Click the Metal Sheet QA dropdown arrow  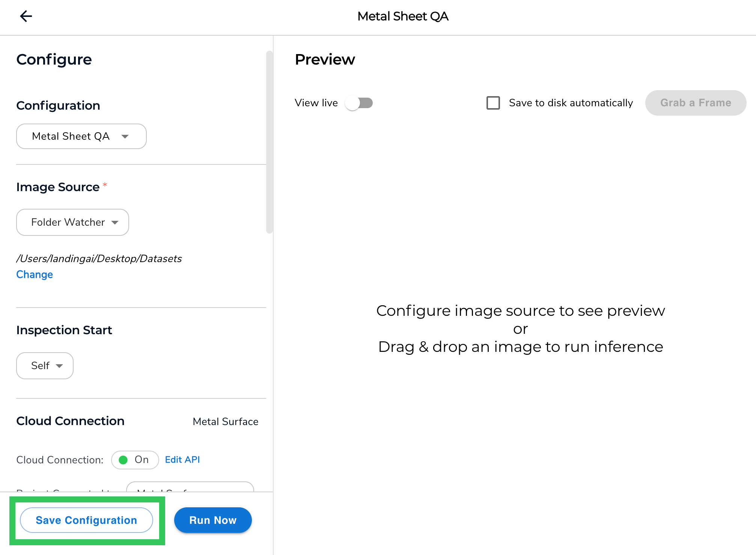click(125, 136)
